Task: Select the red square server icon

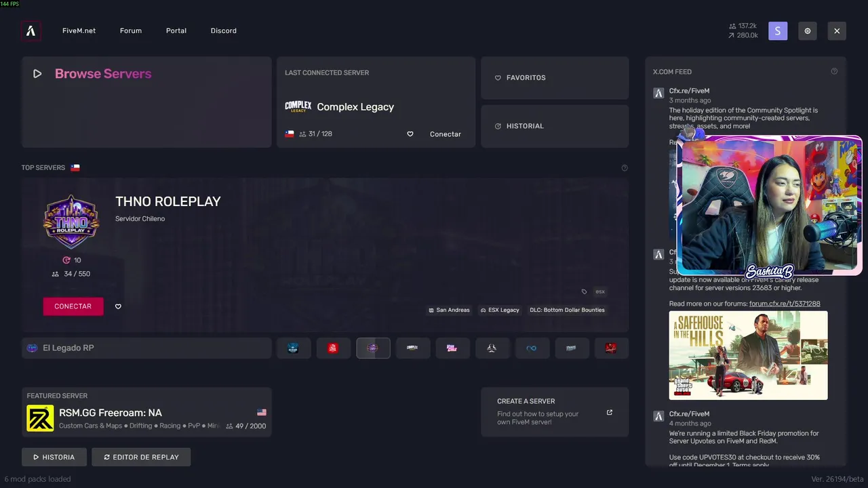Action: tap(333, 348)
